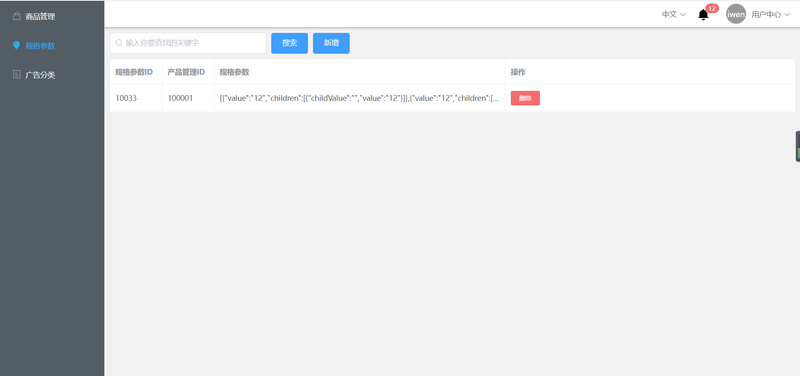The width and height of the screenshot is (800, 376).
Task: Open 商品管理 in the sidebar
Action: 52,16
